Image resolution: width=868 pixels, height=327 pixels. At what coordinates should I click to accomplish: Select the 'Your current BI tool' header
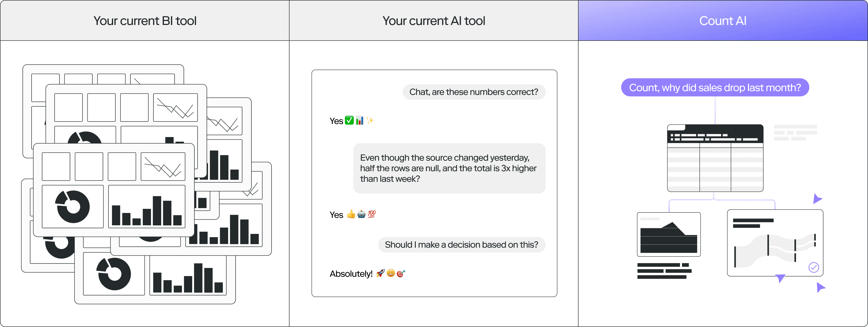coord(145,21)
